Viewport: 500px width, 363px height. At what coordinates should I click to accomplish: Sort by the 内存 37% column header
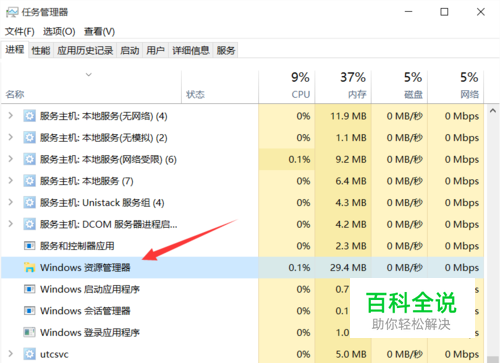click(343, 87)
